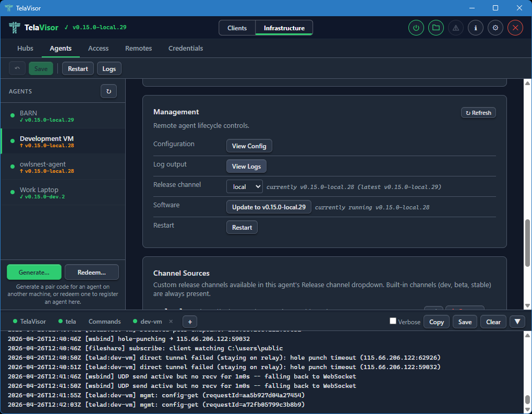Copy the log output

[437, 322]
